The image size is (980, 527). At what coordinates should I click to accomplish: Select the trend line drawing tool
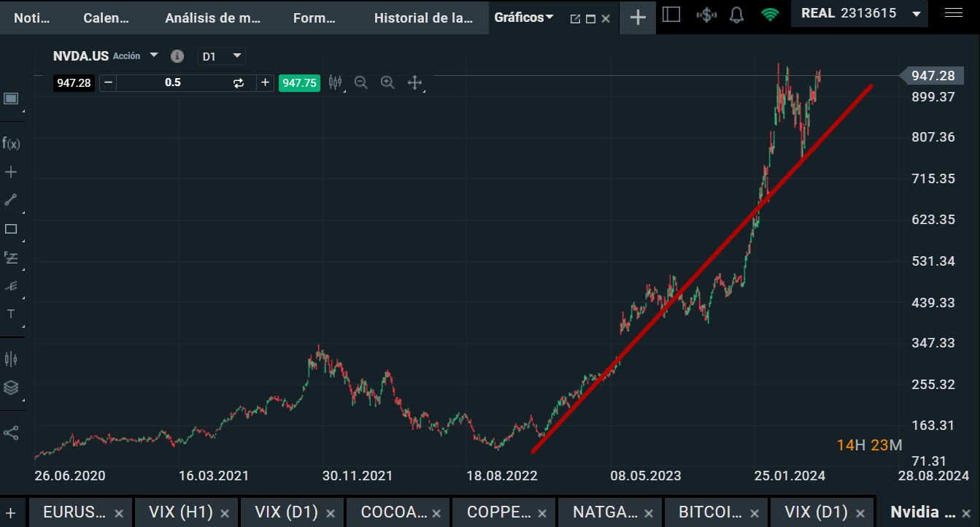click(x=11, y=200)
